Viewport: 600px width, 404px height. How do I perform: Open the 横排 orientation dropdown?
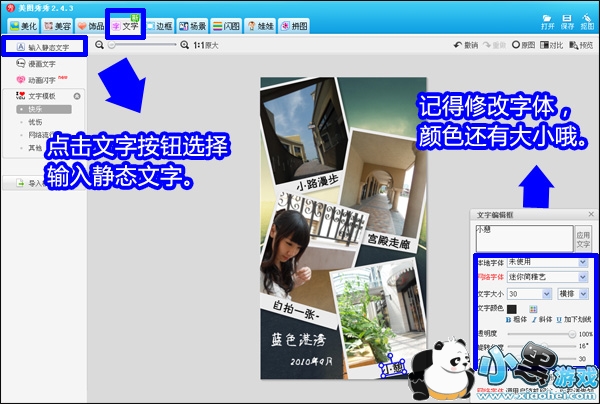tap(573, 294)
